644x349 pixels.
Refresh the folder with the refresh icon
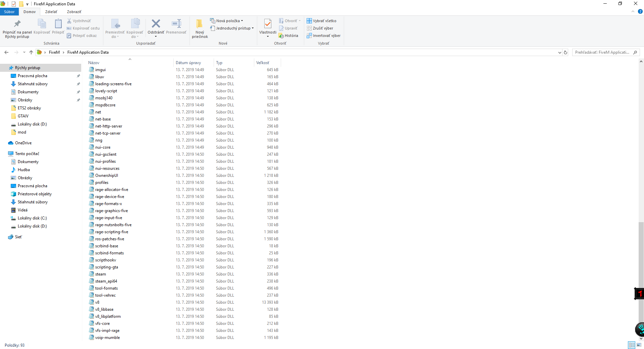click(x=566, y=52)
